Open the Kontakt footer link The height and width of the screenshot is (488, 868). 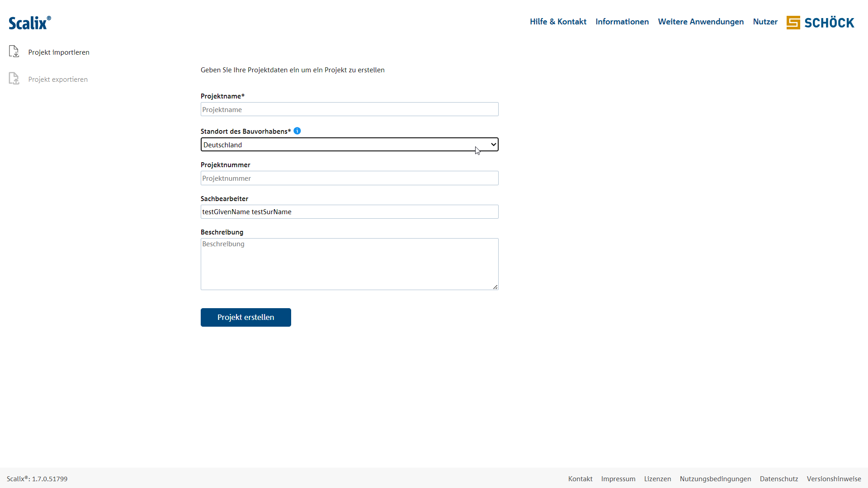coord(580,479)
